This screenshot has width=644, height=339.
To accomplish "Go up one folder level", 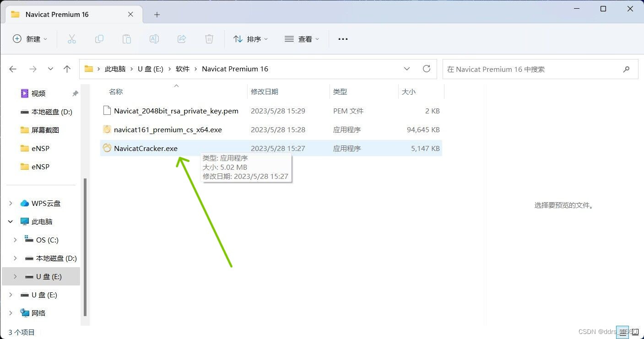I will coord(67,69).
